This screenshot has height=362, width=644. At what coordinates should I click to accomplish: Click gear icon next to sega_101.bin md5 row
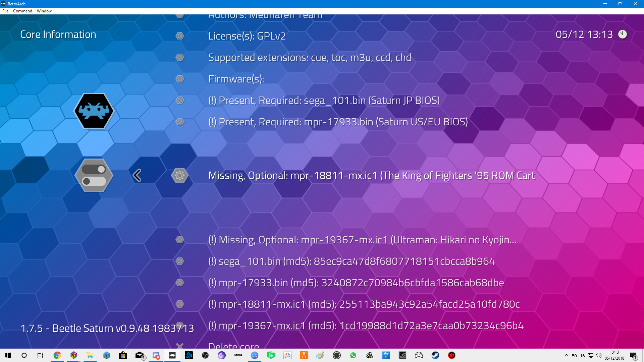180,261
